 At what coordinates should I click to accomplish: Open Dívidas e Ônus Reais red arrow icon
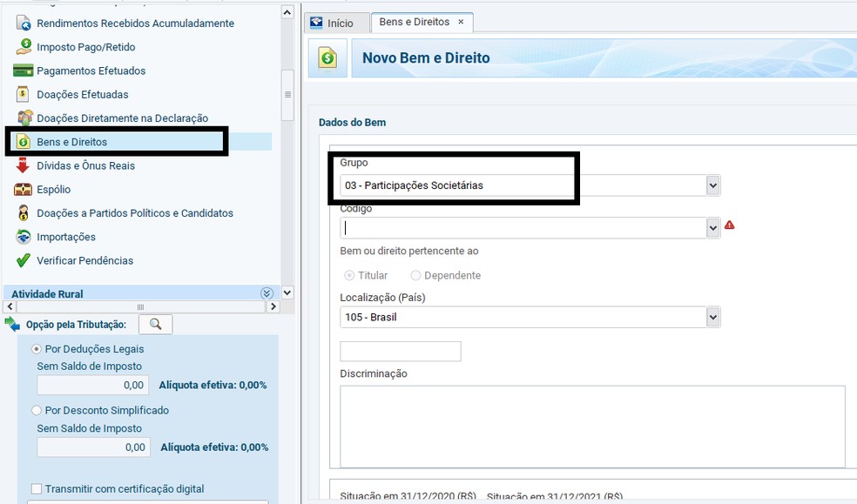pyautogui.click(x=22, y=165)
